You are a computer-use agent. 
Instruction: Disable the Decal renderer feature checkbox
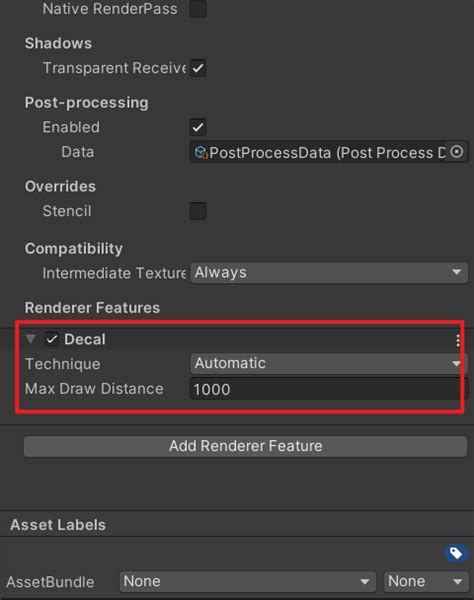coord(51,339)
